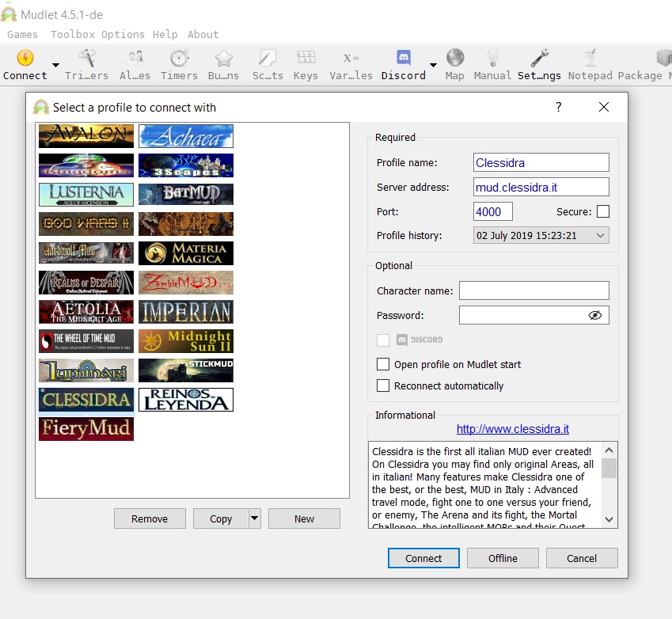Image resolution: width=672 pixels, height=619 pixels.
Task: Select the Aardwolf MUD profile
Action: (x=86, y=253)
